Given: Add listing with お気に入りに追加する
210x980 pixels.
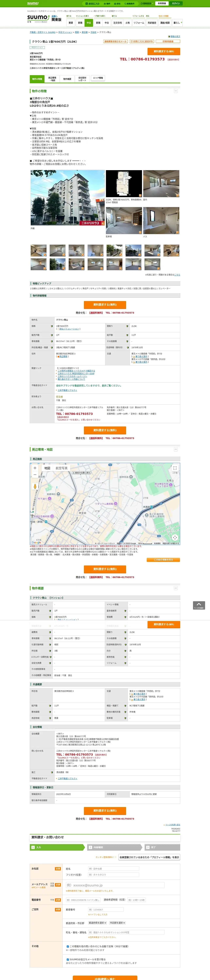Looking at the screenshot, I should (x=141, y=41).
